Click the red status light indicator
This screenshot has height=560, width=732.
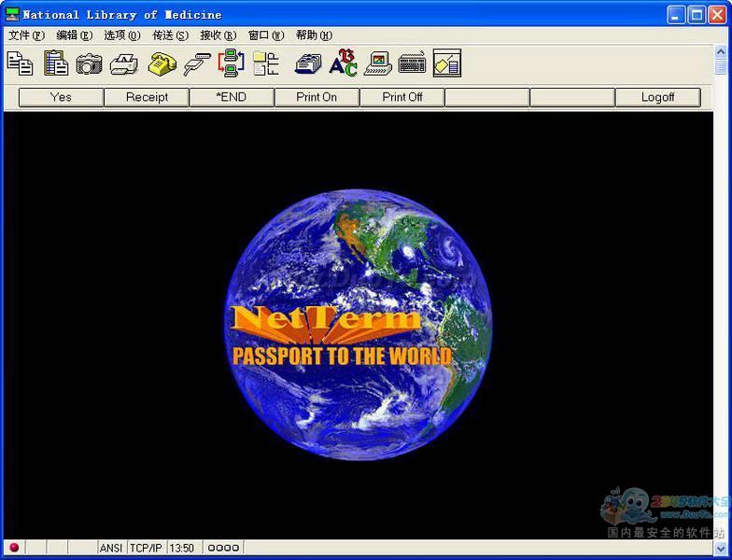[x=14, y=547]
